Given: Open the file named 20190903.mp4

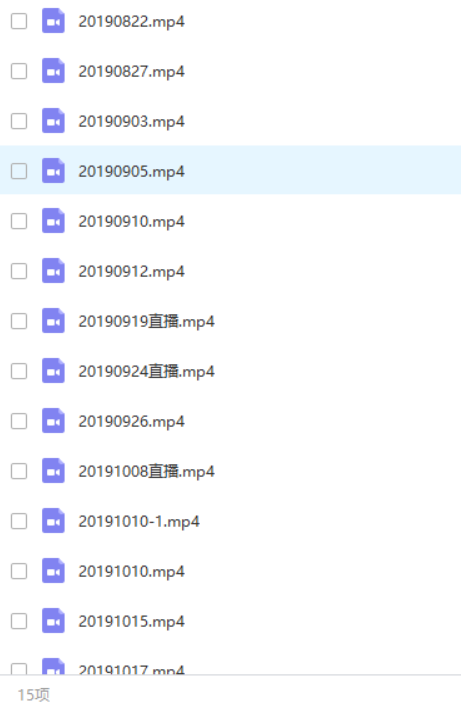Looking at the screenshot, I should pyautogui.click(x=131, y=122).
